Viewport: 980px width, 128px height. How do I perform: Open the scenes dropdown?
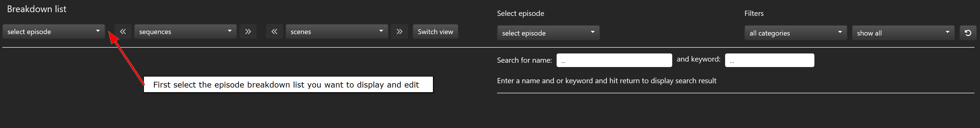[337, 31]
